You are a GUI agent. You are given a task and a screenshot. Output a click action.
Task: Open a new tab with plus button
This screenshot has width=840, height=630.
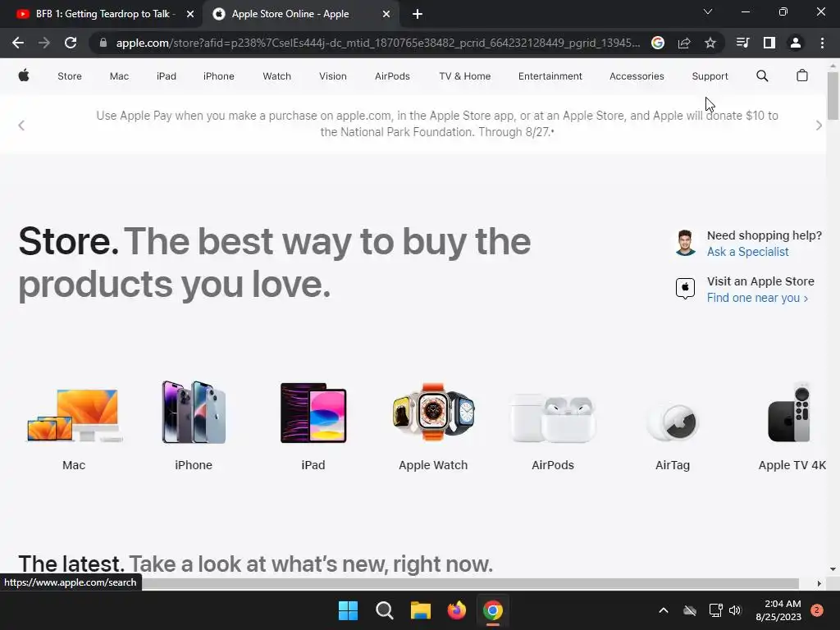418,15
